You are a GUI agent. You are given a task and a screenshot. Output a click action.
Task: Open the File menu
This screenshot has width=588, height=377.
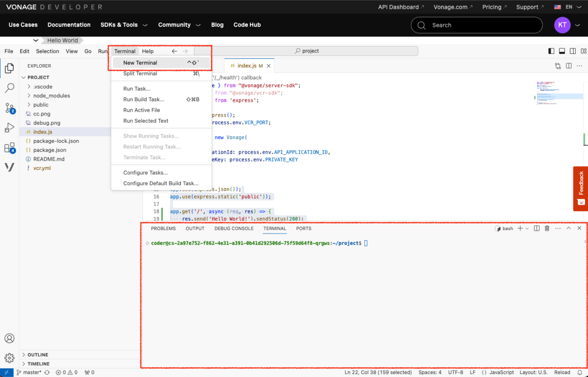pos(9,51)
